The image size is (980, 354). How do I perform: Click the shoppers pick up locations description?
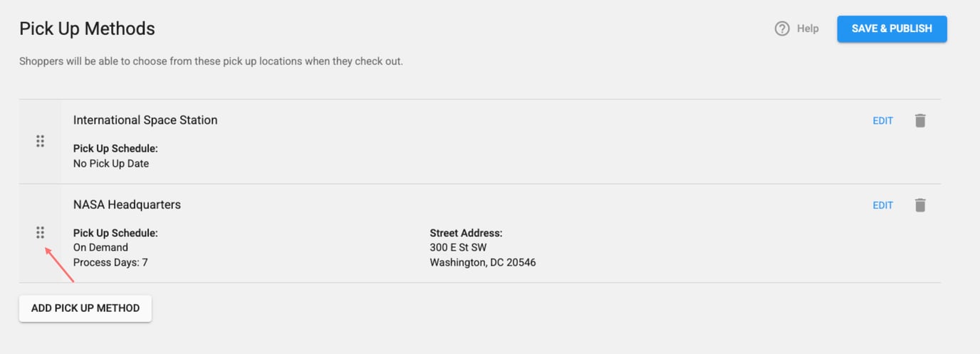pyautogui.click(x=211, y=61)
